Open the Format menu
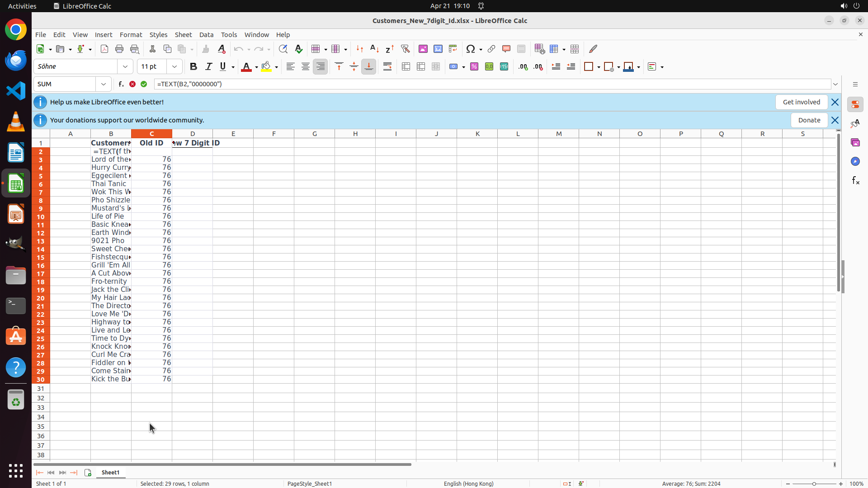Image resolution: width=868 pixels, height=488 pixels. (x=131, y=35)
